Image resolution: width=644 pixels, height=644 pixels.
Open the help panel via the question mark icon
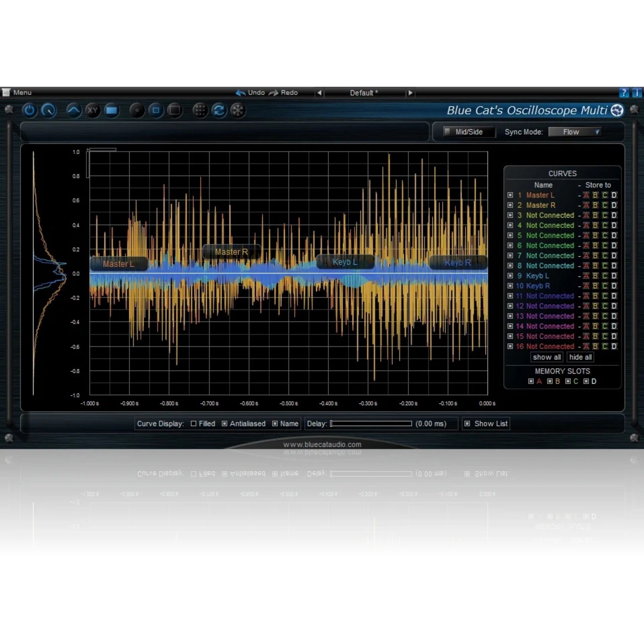[x=624, y=92]
